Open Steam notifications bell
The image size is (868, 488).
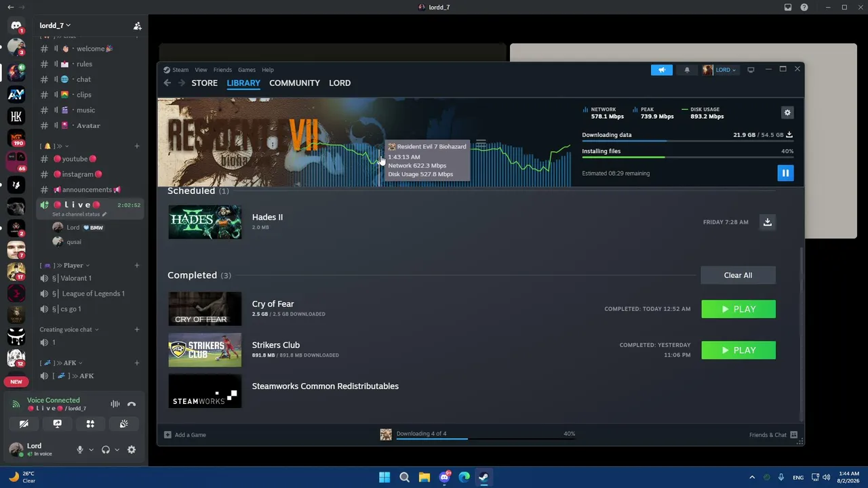687,69
